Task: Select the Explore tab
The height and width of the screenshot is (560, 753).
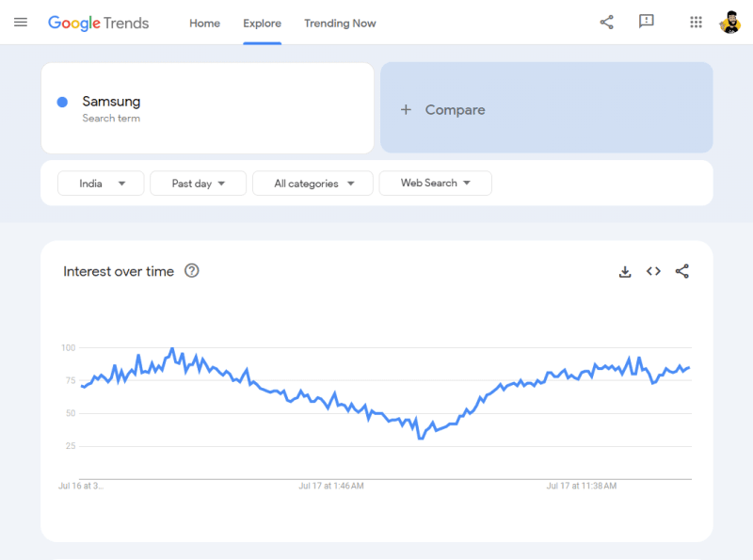Action: pyautogui.click(x=263, y=23)
